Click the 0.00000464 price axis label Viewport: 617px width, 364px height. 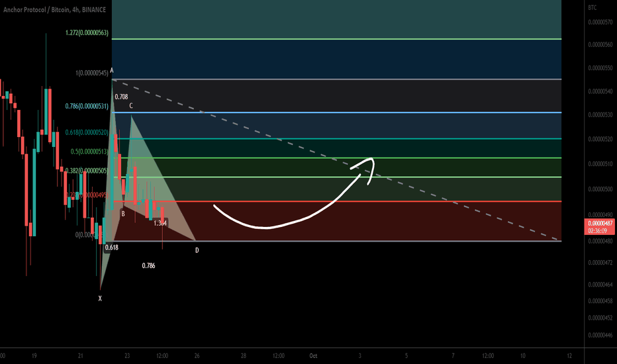click(x=600, y=285)
